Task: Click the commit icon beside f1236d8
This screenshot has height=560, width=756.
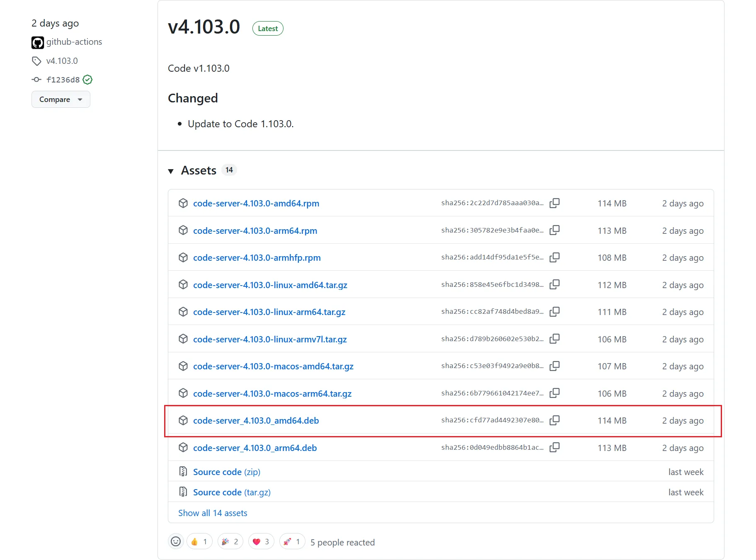Action: coord(36,80)
